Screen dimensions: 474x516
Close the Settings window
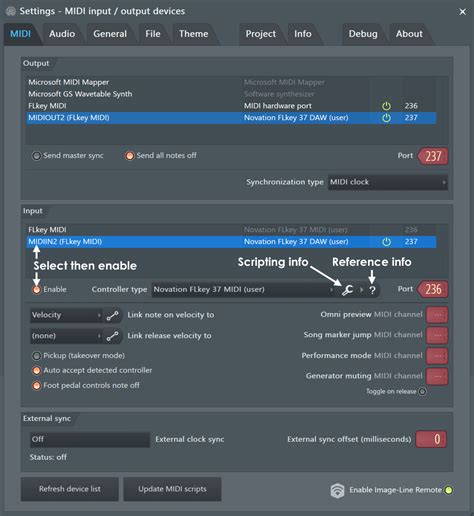462,12
